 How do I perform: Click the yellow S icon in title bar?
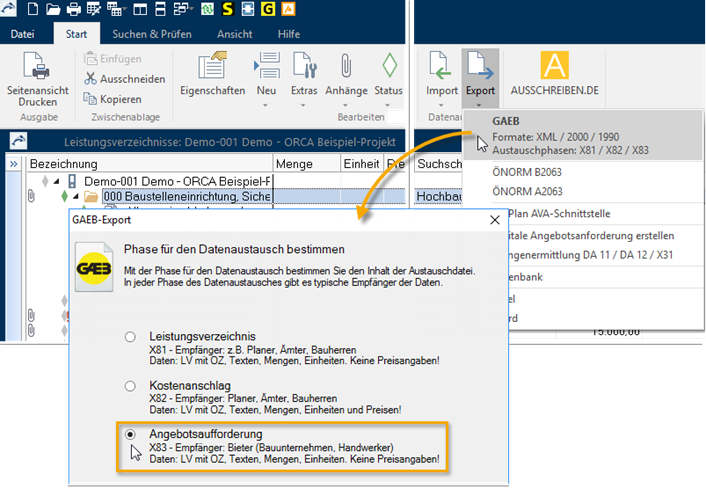click(228, 10)
